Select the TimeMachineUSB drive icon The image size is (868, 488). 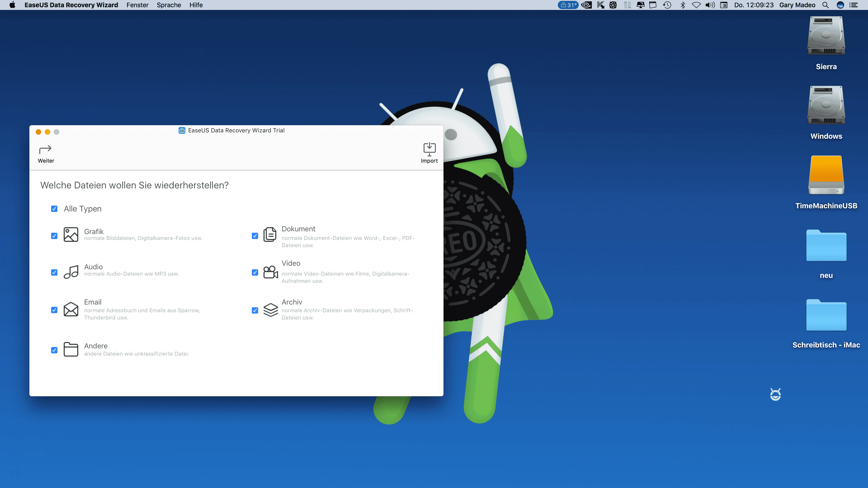[826, 175]
